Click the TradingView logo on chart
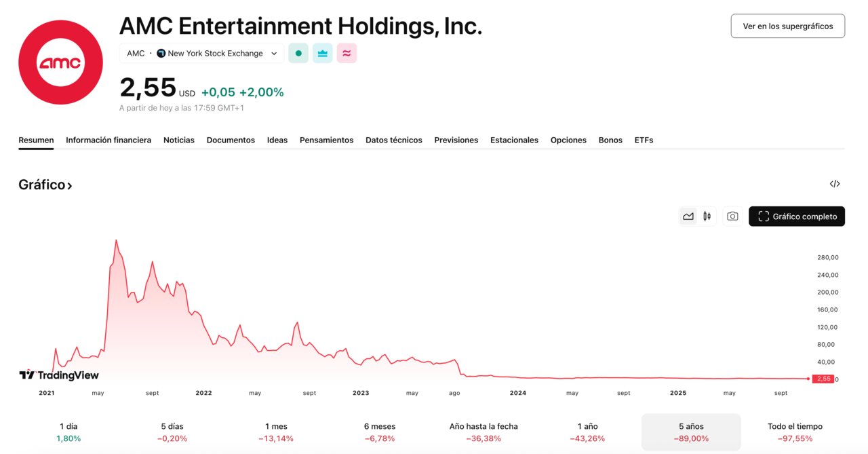 click(59, 375)
